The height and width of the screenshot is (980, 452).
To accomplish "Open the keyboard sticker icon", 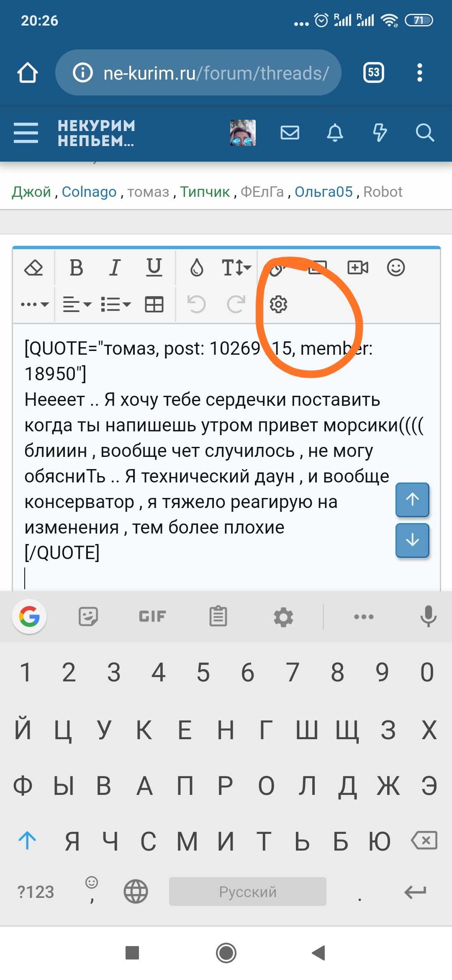I will (x=88, y=616).
